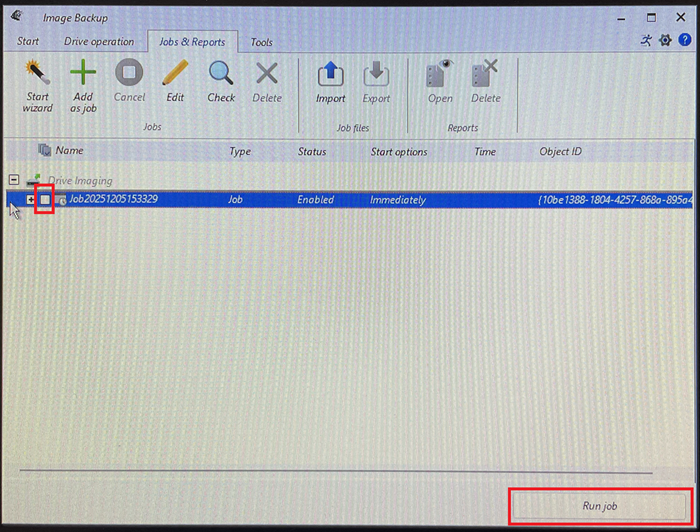Click the Add as job icon
This screenshot has width=700, height=532.
pyautogui.click(x=83, y=84)
